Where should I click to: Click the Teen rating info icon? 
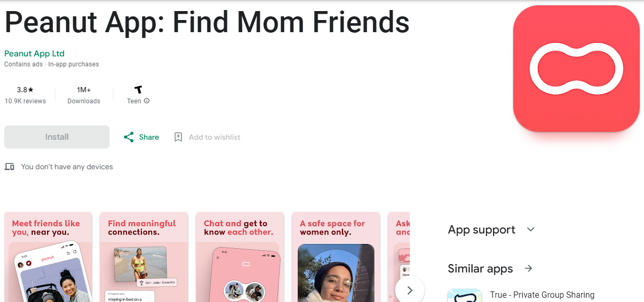[x=147, y=101]
